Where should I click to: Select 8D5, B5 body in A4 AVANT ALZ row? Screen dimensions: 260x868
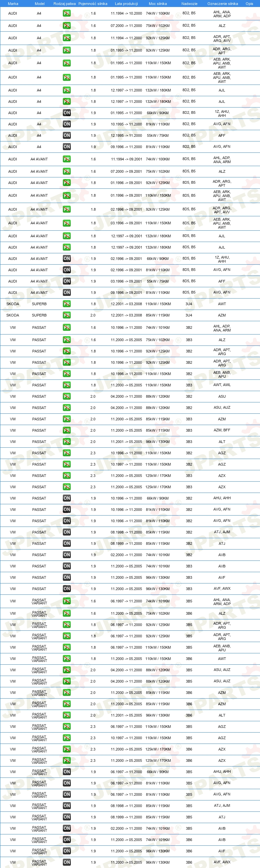coord(189,171)
